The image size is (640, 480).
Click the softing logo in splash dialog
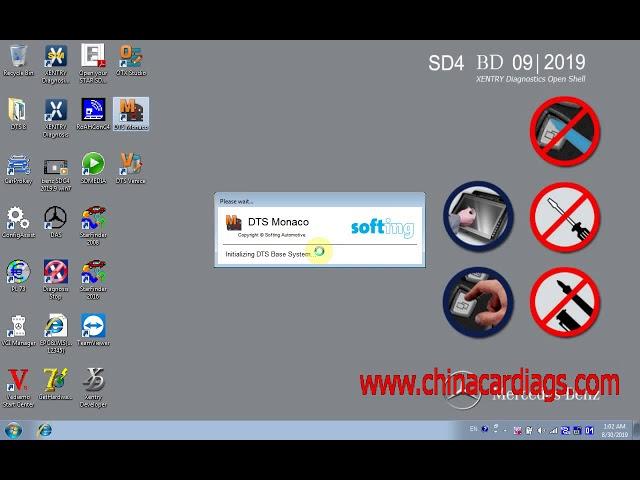(382, 228)
